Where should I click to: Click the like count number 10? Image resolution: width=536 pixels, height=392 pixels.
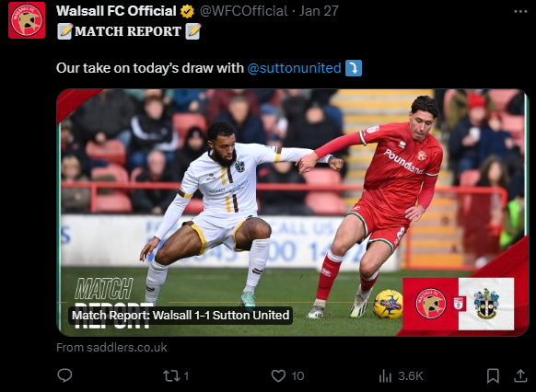tap(297, 376)
